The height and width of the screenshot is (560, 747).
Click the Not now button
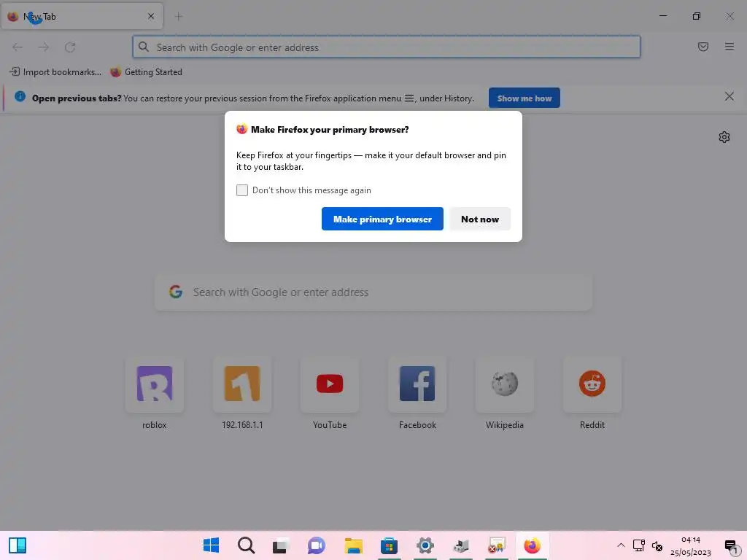point(480,219)
